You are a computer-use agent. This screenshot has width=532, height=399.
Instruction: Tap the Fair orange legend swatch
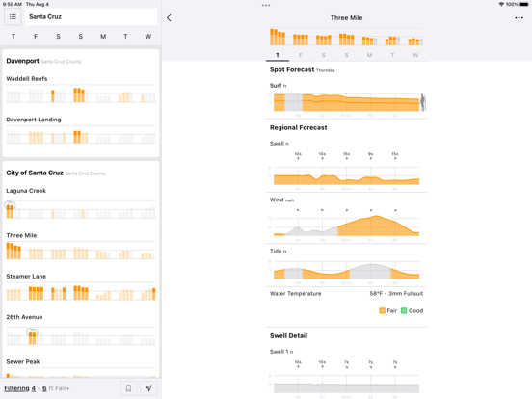coord(382,310)
